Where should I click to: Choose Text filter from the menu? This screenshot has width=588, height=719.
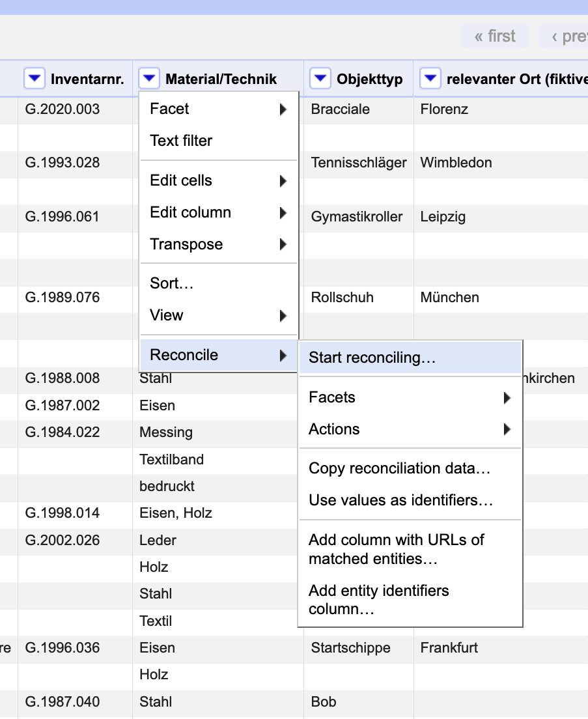click(181, 141)
